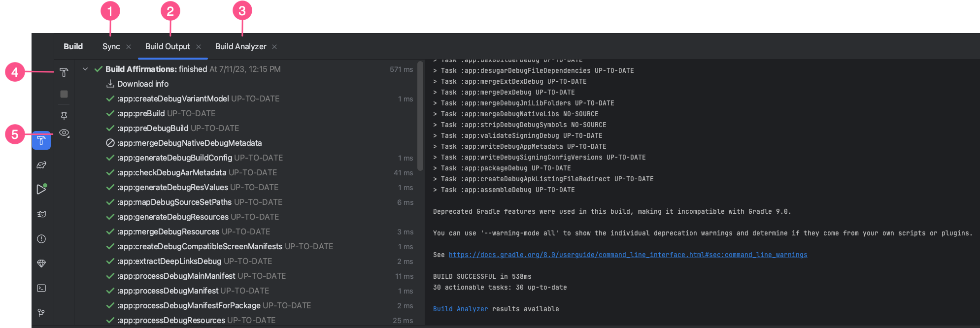Open the Logcat tool window
This screenshot has width=980, height=328.
41,214
